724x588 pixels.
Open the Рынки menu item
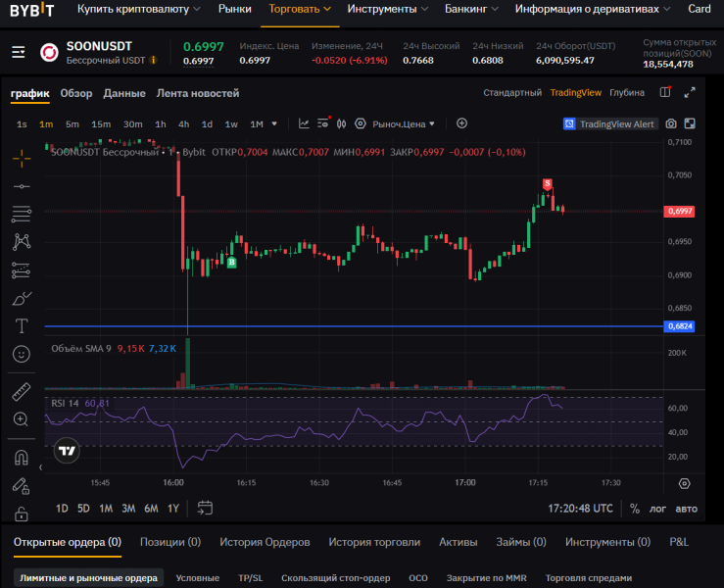235,9
